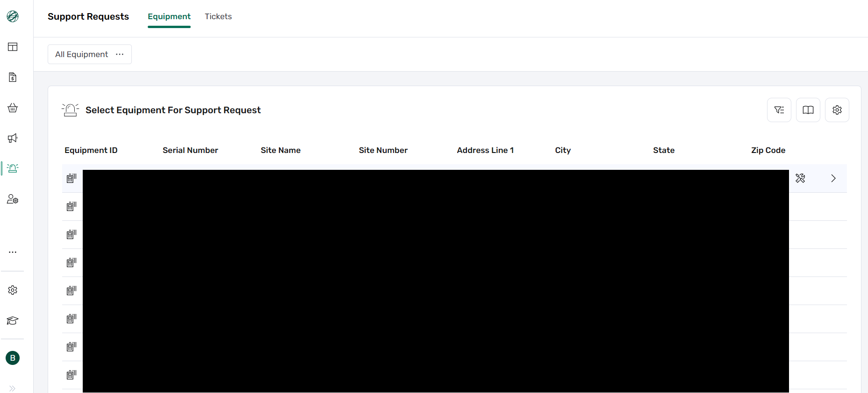Click the filter icon button
Viewport: 868px width, 393px height.
(x=779, y=110)
